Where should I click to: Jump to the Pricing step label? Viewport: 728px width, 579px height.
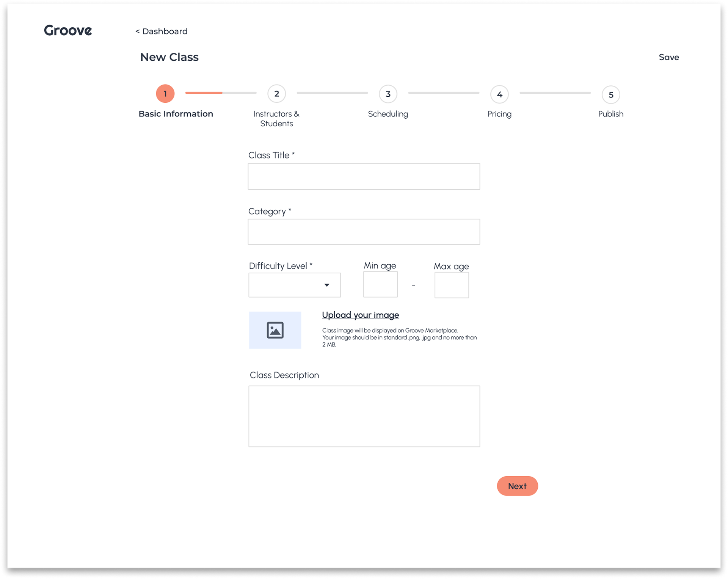click(x=499, y=114)
